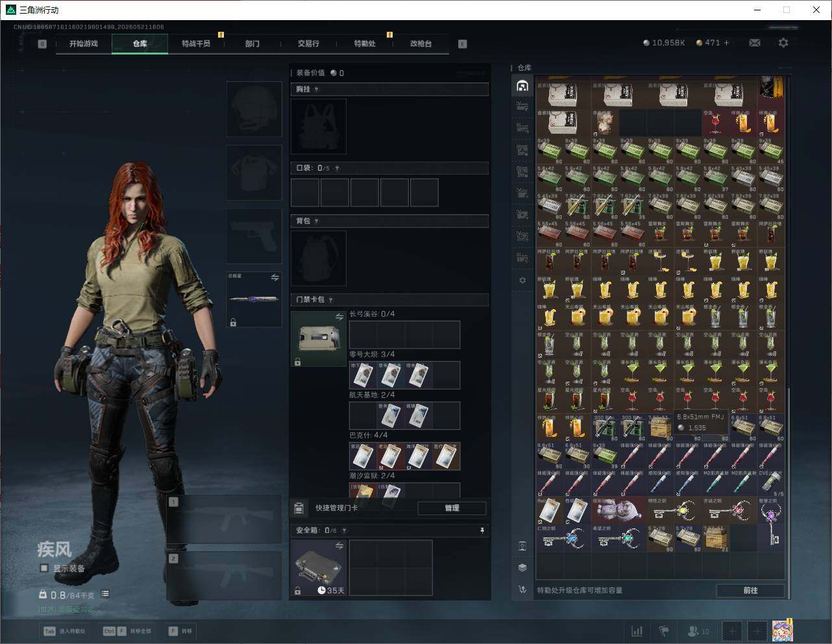Screen dimensions: 832x644
Task: Select the red gem key item
Action: coord(730,511)
